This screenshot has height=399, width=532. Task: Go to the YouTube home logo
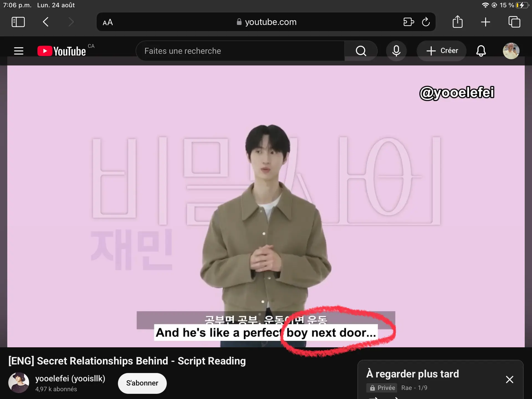[62, 51]
